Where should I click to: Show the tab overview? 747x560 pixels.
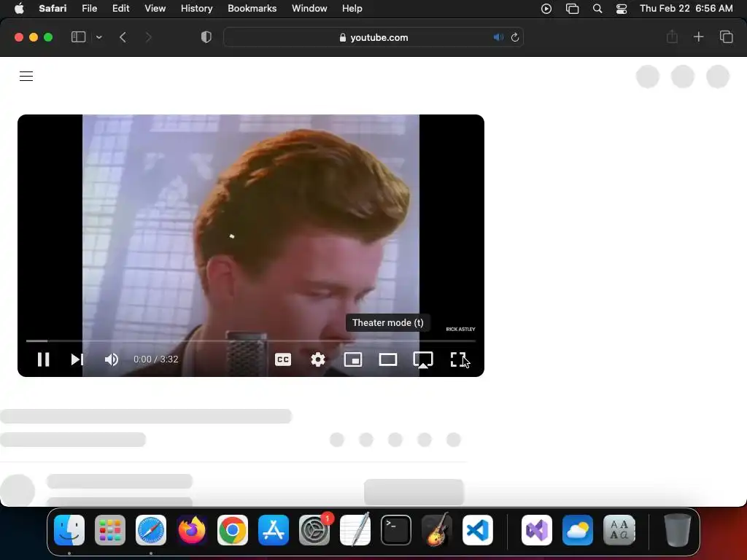(726, 36)
